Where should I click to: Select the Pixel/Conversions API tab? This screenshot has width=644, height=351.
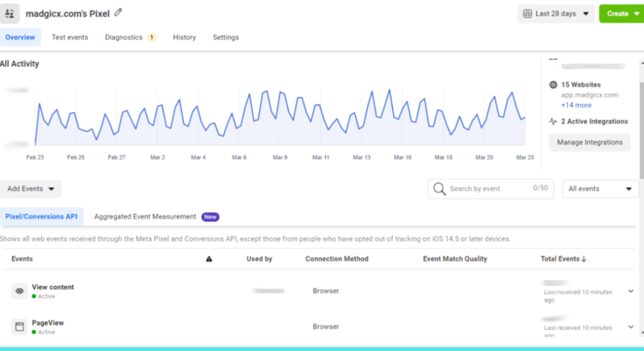[x=42, y=216]
